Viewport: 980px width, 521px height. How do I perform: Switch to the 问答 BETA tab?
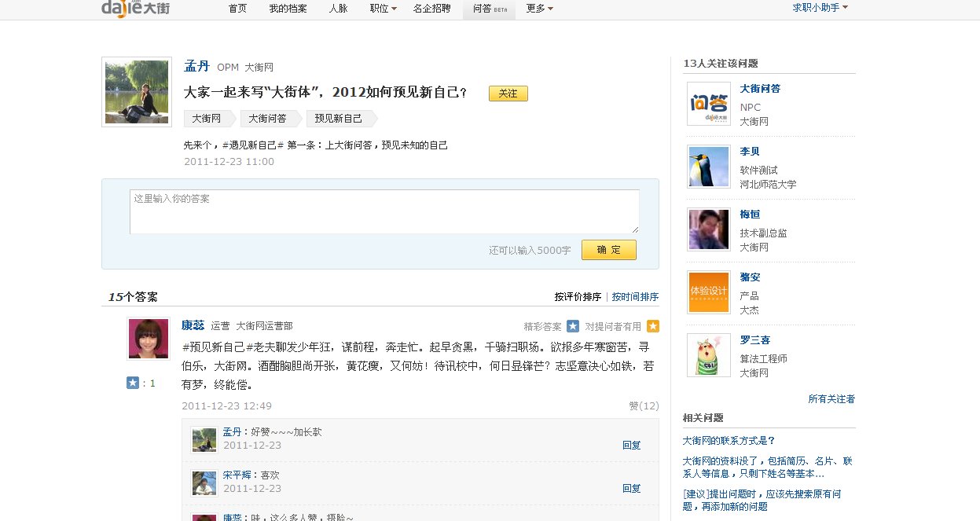[x=489, y=9]
